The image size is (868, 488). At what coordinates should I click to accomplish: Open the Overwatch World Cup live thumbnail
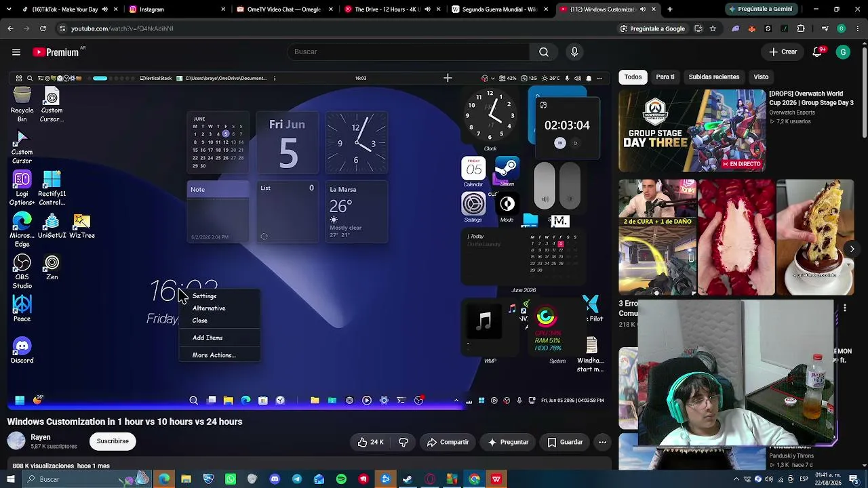(692, 131)
